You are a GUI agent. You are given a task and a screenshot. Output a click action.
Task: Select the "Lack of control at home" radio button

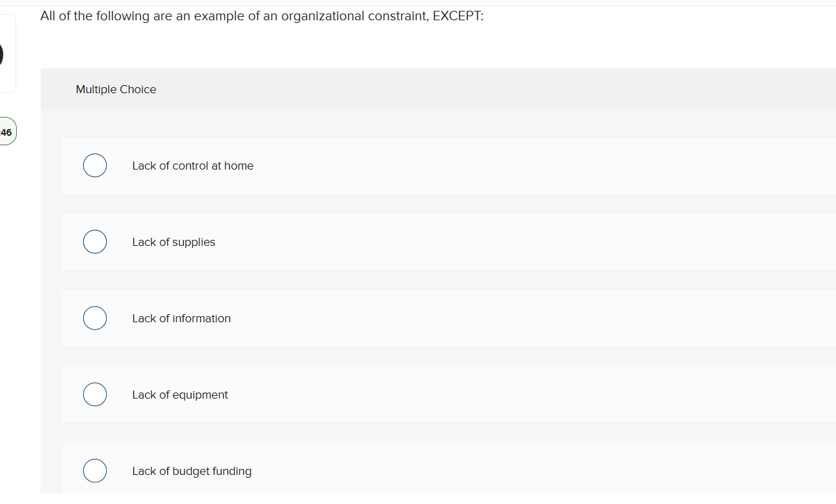[95, 165]
